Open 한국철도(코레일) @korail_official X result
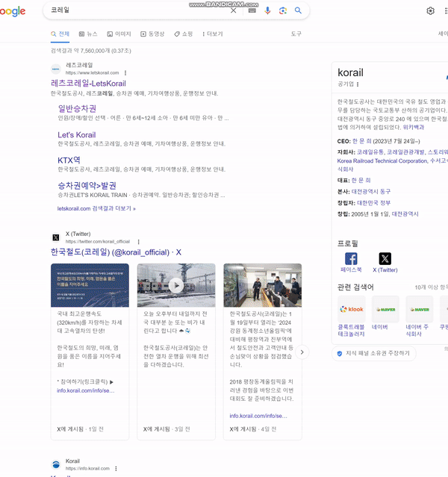The image size is (448, 477). [116, 252]
